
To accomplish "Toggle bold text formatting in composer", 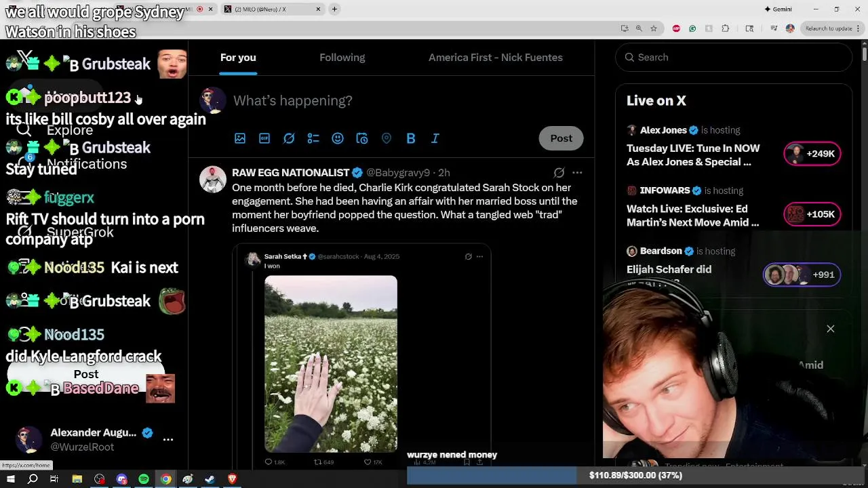I will click(411, 138).
